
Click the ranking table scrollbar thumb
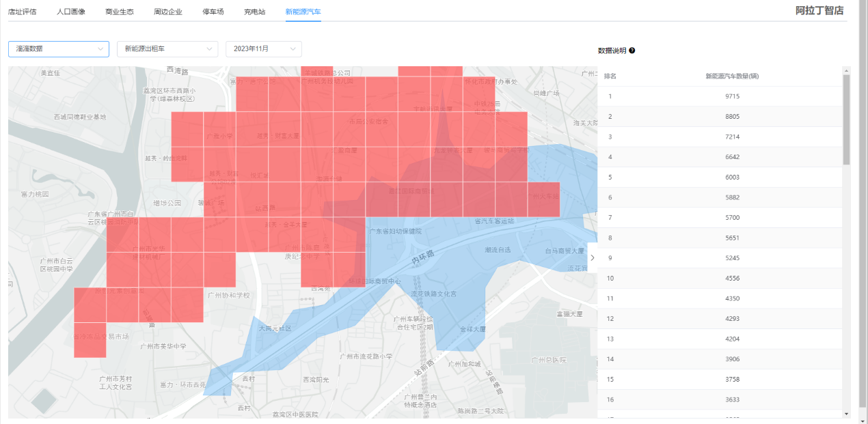click(846, 119)
